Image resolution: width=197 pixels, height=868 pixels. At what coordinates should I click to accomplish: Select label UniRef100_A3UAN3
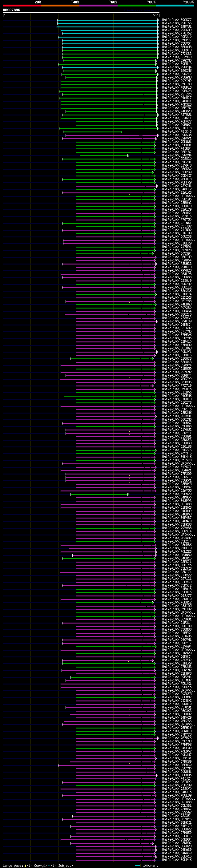click(177, 78)
